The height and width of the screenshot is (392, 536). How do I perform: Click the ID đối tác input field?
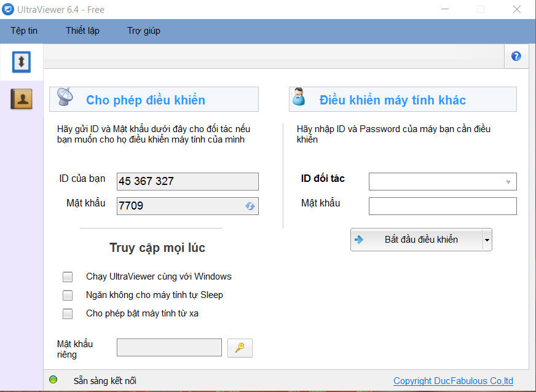(443, 181)
